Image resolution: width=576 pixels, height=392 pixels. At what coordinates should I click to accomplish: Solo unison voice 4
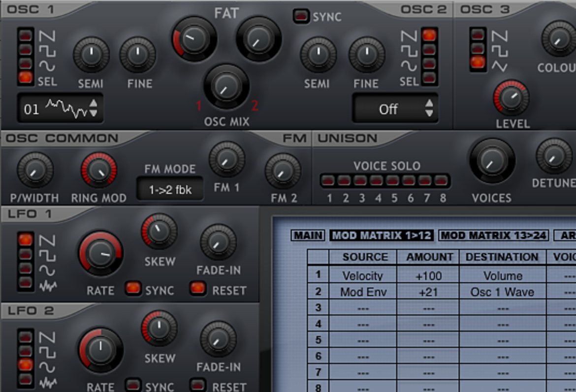pos(377,180)
